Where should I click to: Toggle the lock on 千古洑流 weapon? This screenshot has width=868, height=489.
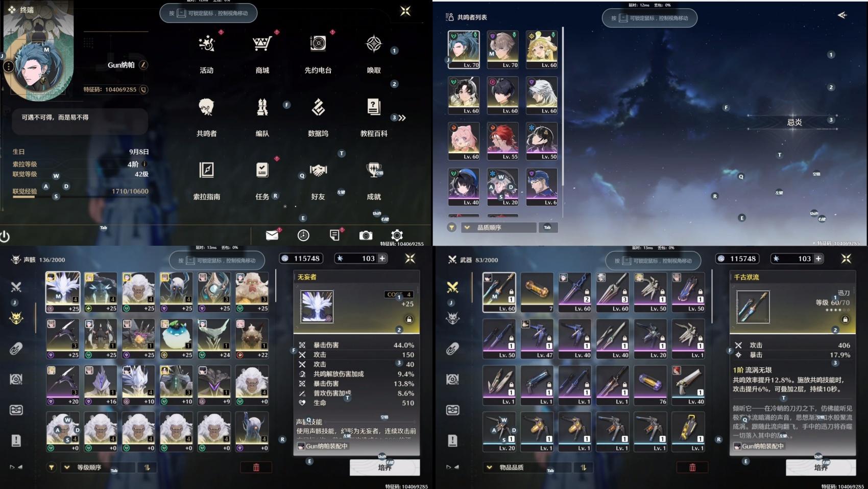point(845,319)
